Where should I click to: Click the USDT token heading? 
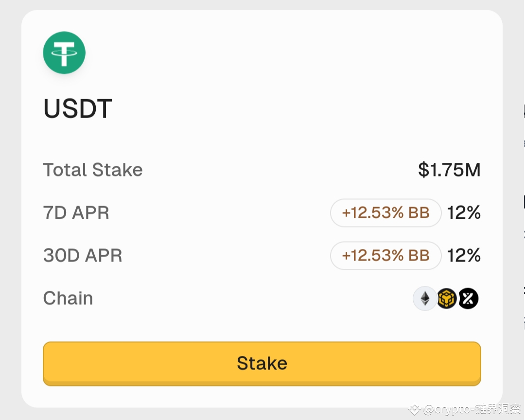point(78,108)
